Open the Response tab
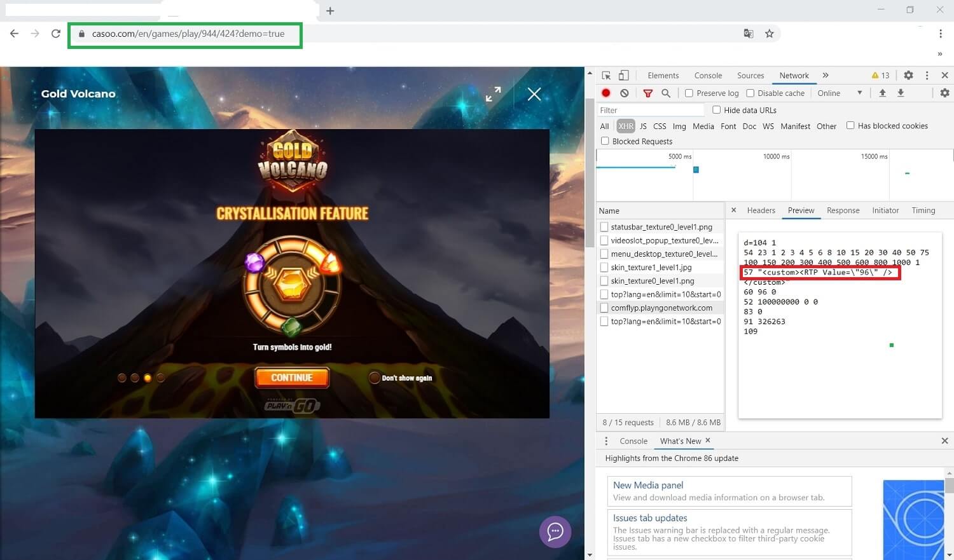The height and width of the screenshot is (560, 954). pyautogui.click(x=843, y=210)
